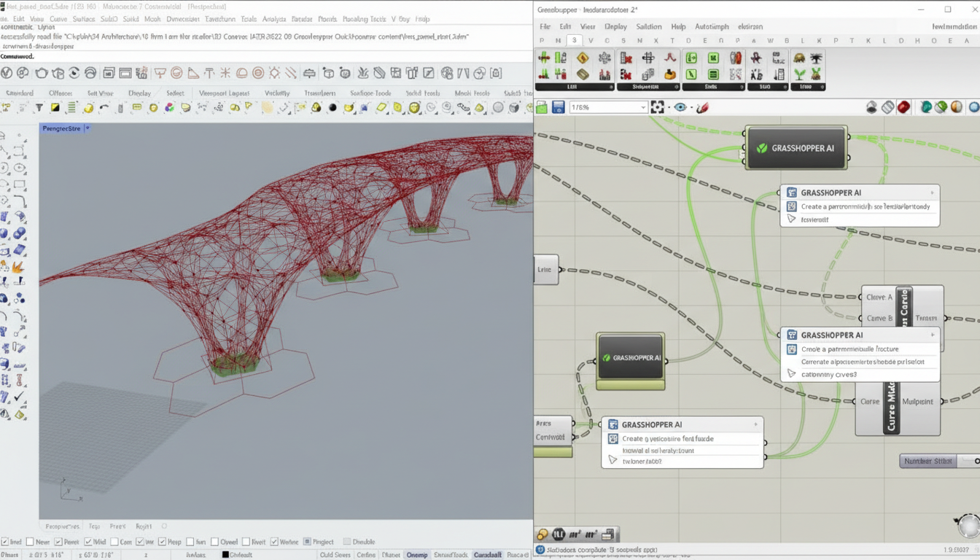The image size is (980, 560).
Task: Save the definition via Grasshopper's floppy disk icon
Action: click(558, 106)
